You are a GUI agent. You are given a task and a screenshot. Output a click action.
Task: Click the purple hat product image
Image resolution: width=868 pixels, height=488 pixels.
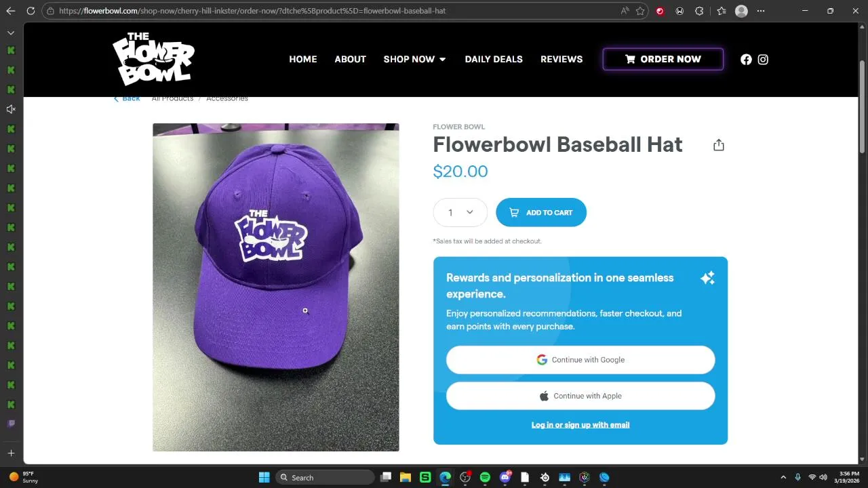[x=276, y=287]
